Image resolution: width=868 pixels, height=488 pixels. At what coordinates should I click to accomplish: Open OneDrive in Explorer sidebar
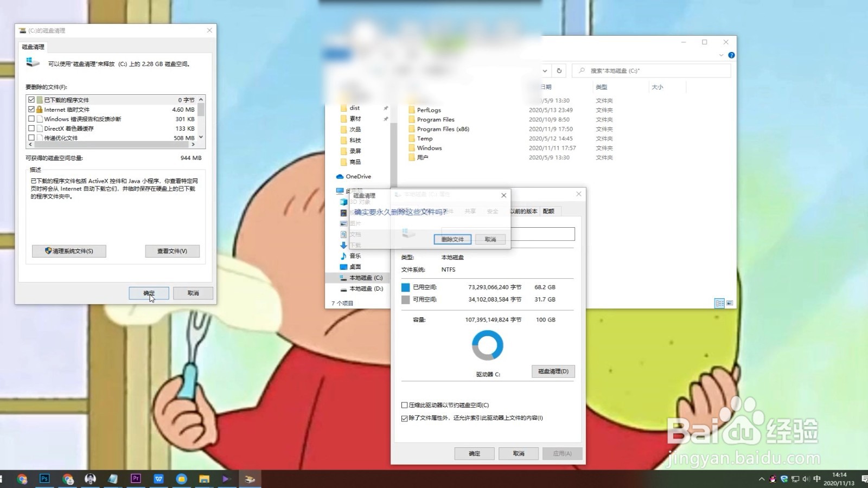[x=354, y=176]
